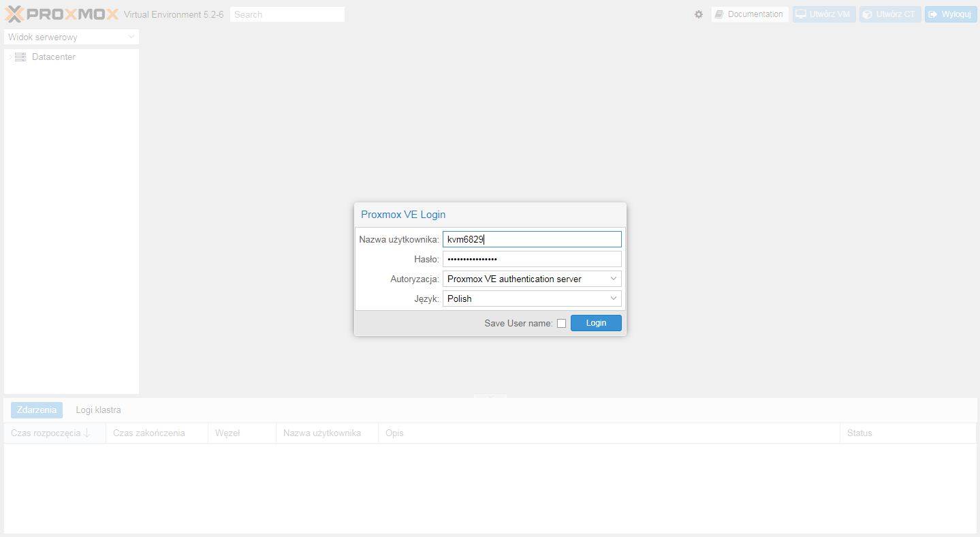Focus the Nazwa użytkownika input field

point(531,239)
